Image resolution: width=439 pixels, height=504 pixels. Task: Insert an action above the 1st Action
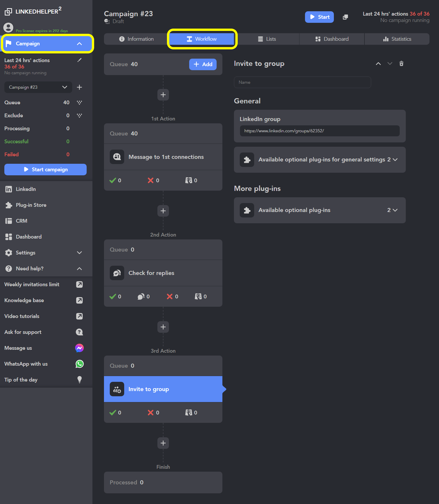coord(163,95)
